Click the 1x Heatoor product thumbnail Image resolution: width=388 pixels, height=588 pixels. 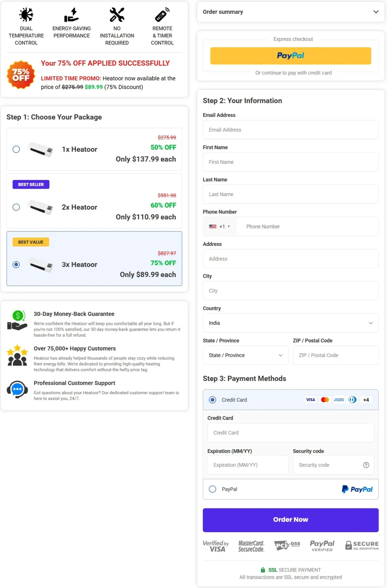[40, 150]
